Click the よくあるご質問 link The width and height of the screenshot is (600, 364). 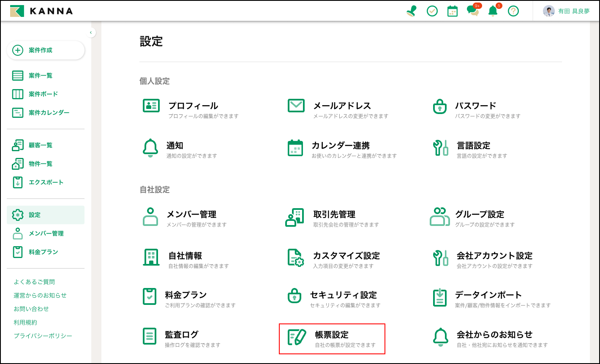coord(34,282)
